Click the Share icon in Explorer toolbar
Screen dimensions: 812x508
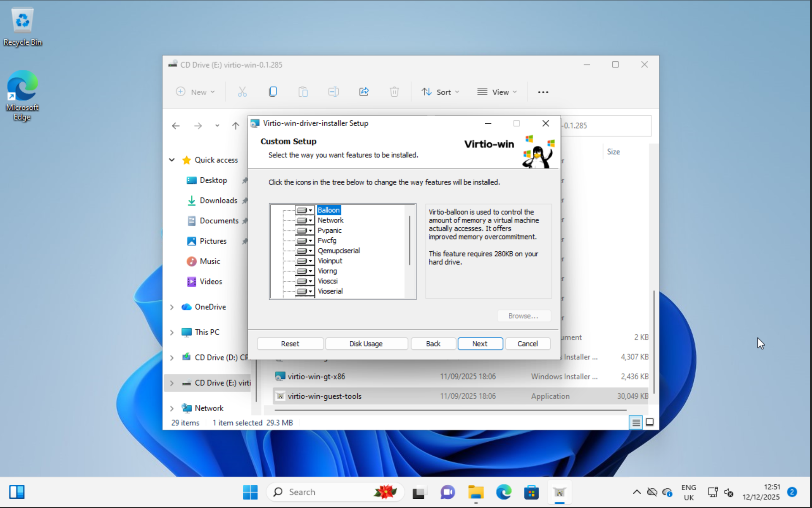364,92
